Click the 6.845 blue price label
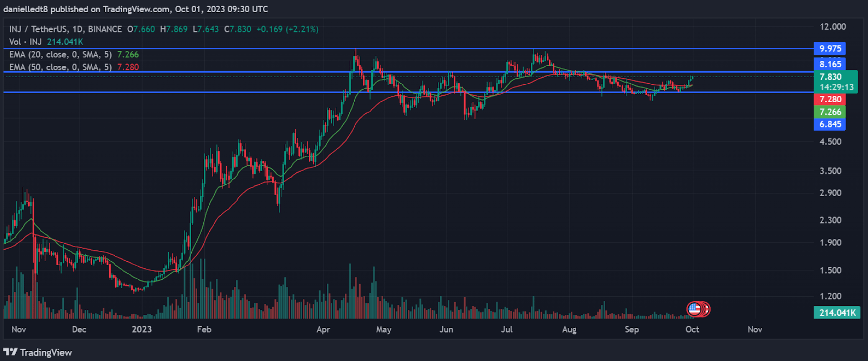Image resolution: width=868 pixels, height=361 pixels. pyautogui.click(x=830, y=125)
